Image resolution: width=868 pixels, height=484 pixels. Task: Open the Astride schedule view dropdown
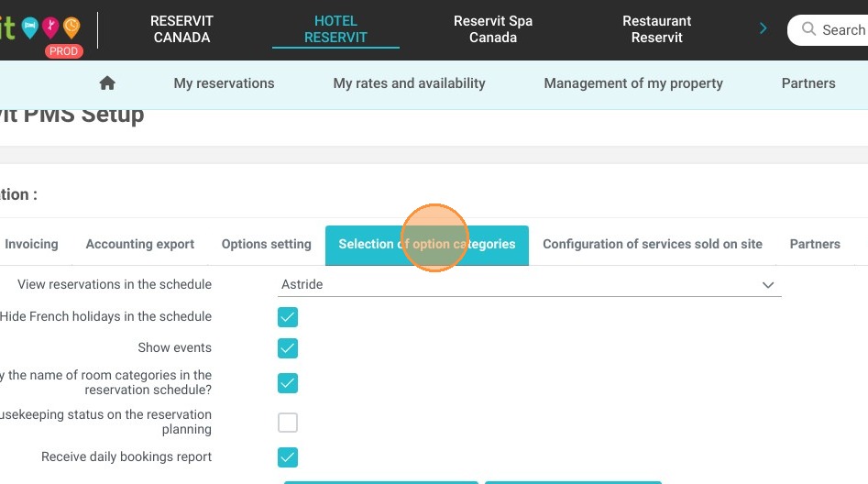point(529,285)
